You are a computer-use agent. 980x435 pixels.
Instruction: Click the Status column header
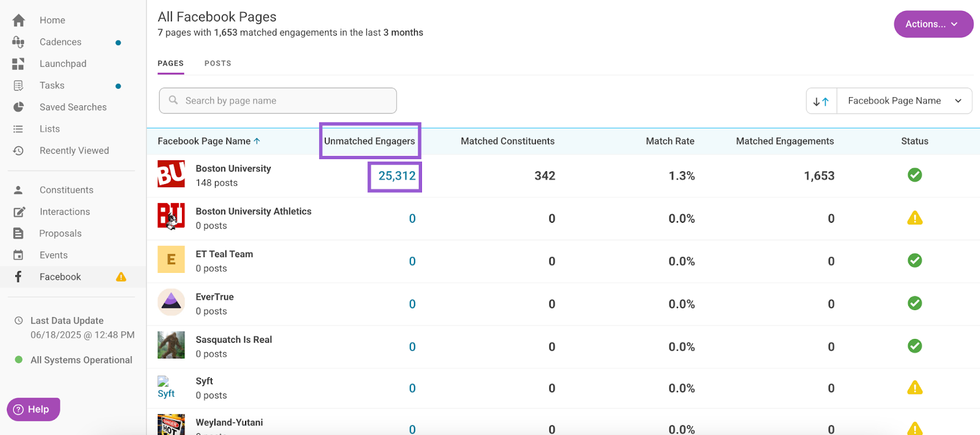coord(914,141)
